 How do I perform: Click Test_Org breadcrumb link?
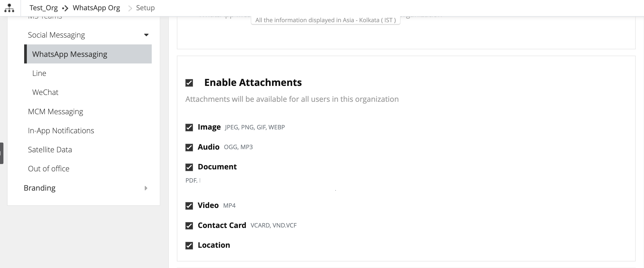coord(43,8)
